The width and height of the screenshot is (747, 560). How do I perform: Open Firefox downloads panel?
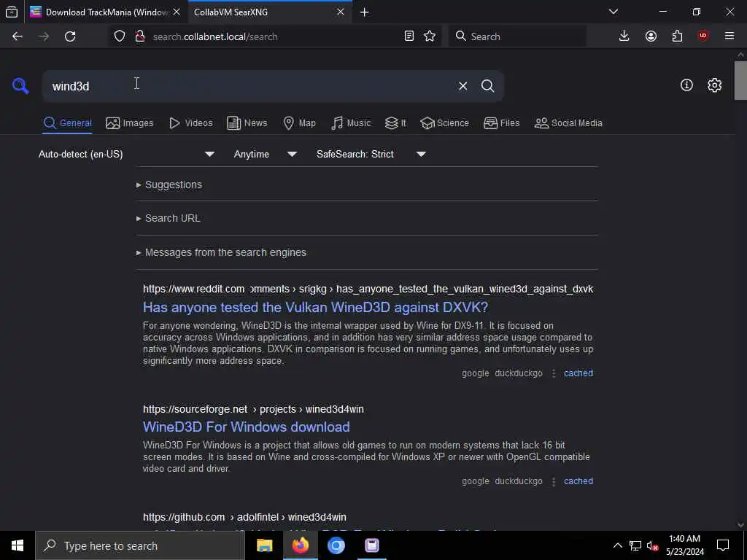(x=624, y=36)
